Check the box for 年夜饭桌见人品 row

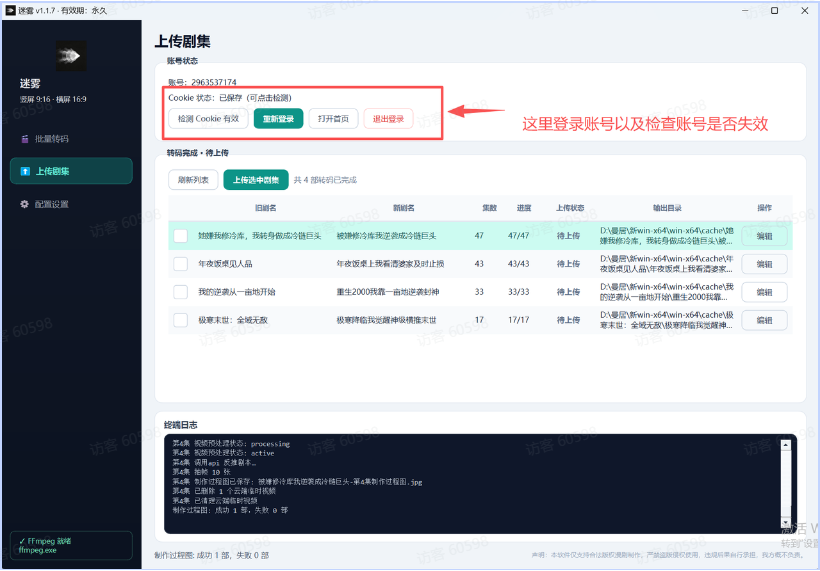coord(180,264)
